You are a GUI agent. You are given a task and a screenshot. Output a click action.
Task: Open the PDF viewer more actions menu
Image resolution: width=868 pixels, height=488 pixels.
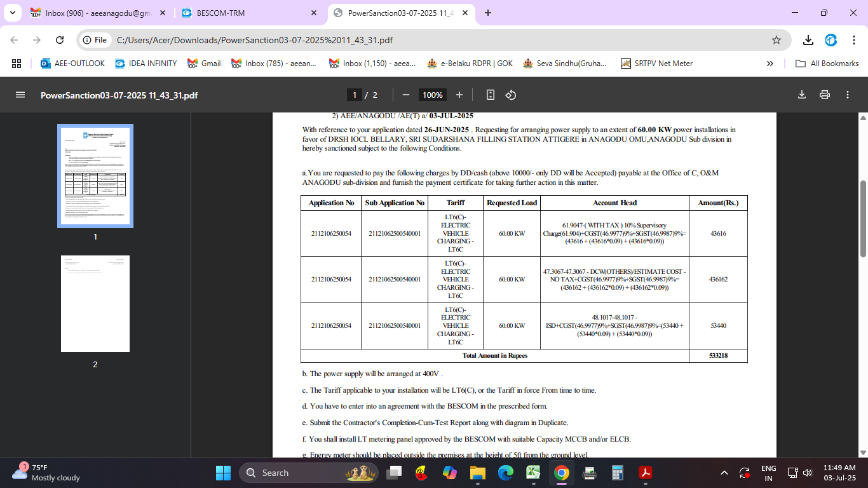coord(848,95)
